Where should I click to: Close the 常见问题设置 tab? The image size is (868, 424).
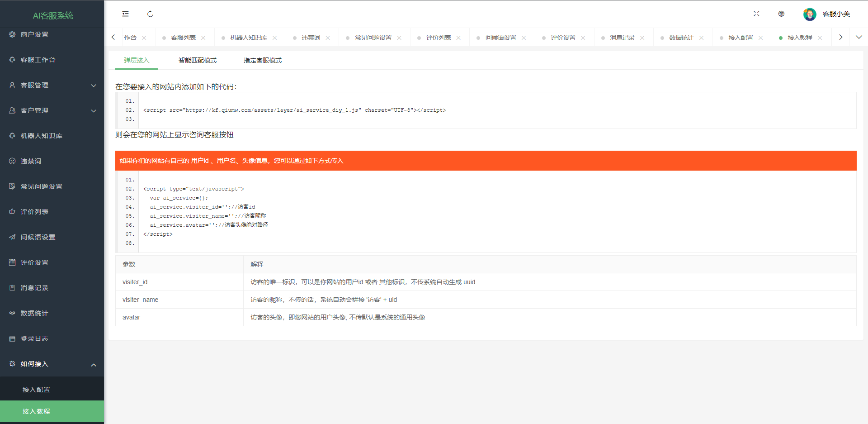click(399, 38)
